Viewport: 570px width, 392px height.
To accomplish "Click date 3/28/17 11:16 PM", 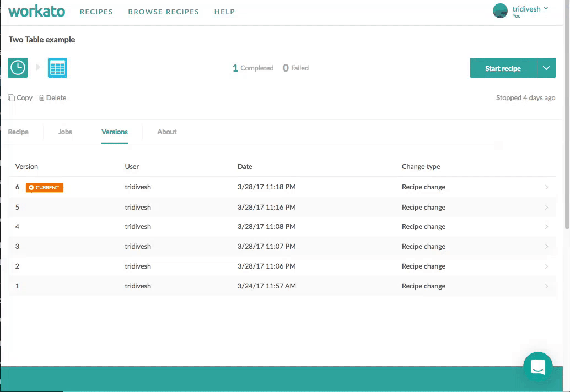I will [266, 207].
